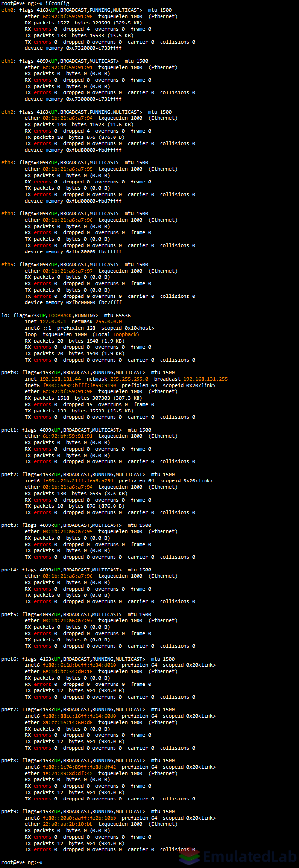Screen dimensions: 299x868
Task: Click the EmulatedLab watermark logo icon
Action: pyautogui.click(x=189, y=857)
